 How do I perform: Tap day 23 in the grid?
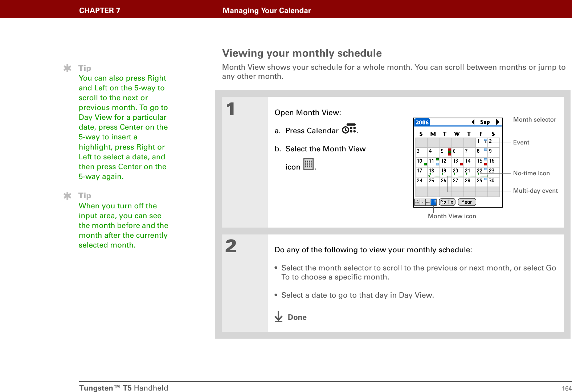(494, 172)
